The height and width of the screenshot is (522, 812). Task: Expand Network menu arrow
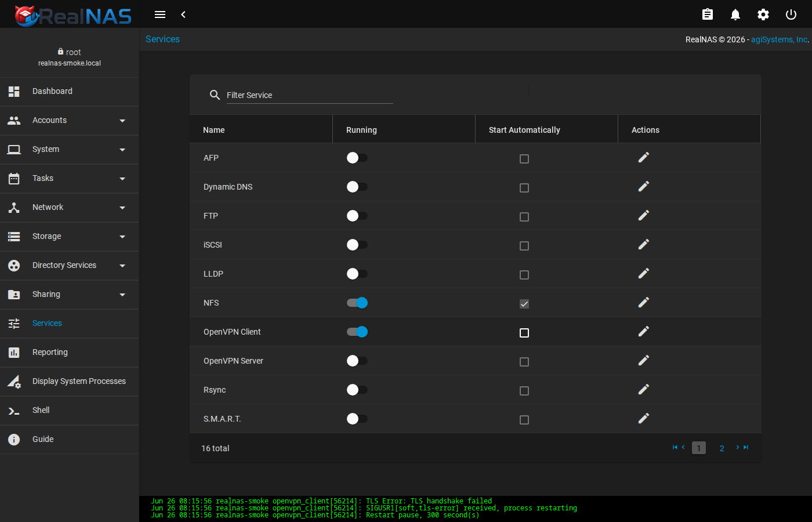click(x=122, y=208)
